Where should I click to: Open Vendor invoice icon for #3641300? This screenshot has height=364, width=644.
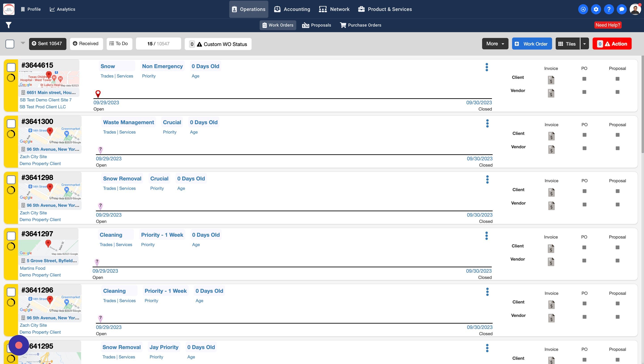click(551, 149)
